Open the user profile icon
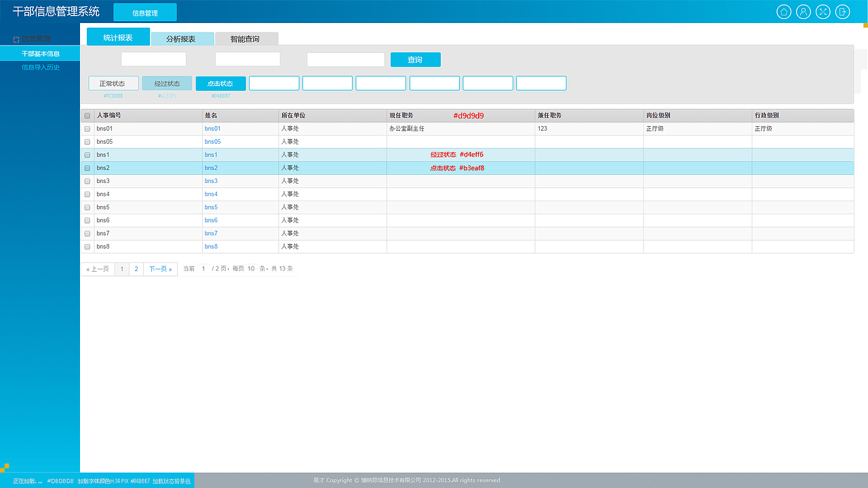This screenshot has height=488, width=868. (804, 12)
